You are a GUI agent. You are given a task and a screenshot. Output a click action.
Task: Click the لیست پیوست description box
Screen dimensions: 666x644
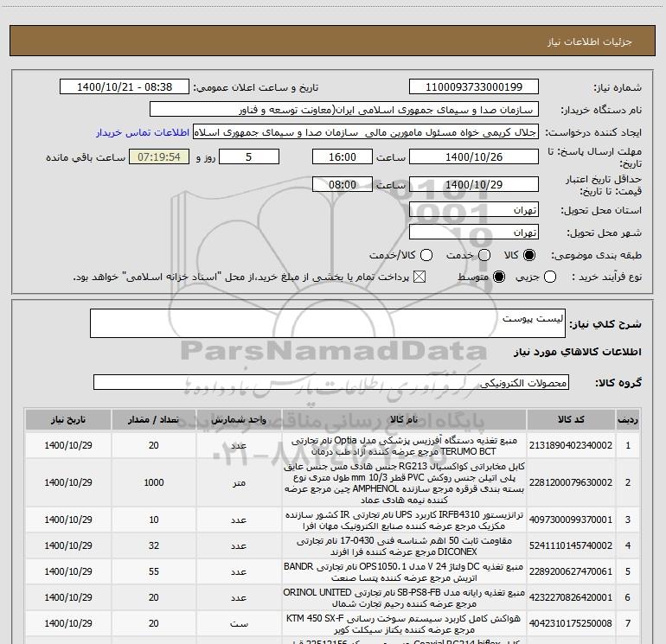pos(328,323)
